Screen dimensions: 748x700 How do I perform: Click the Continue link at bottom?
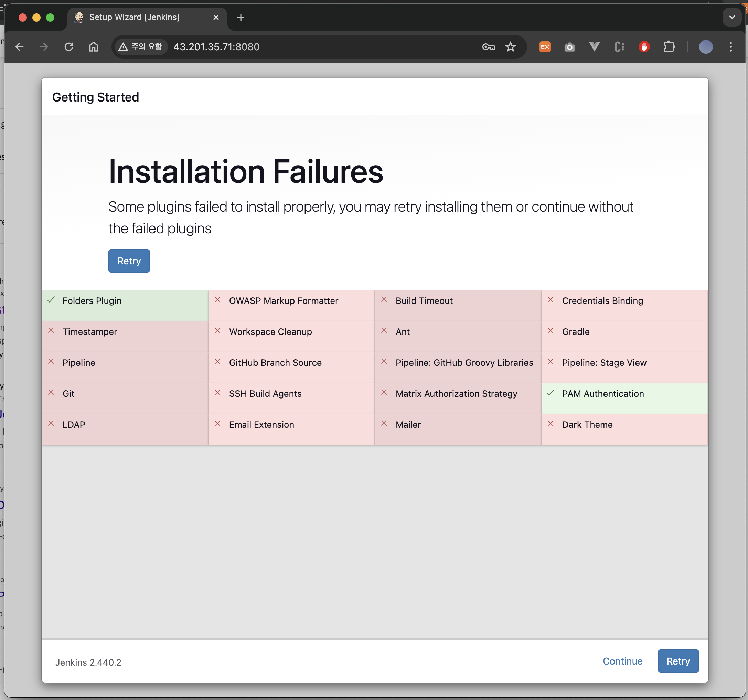click(622, 661)
